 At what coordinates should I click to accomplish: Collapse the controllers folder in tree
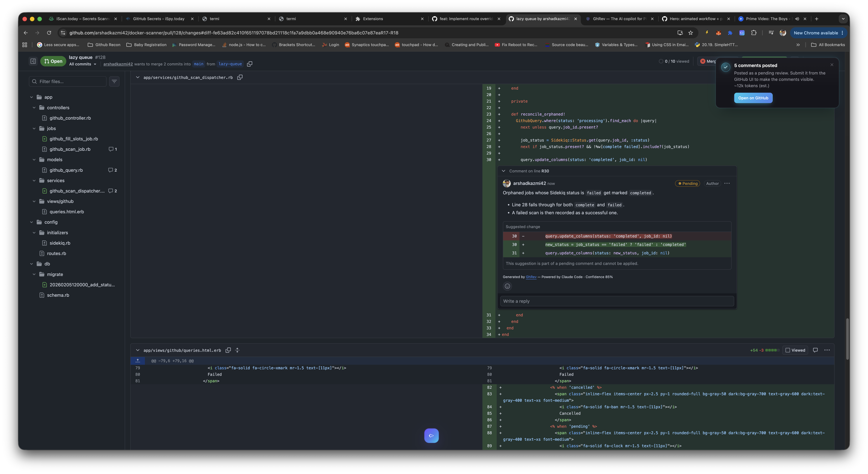coord(34,108)
